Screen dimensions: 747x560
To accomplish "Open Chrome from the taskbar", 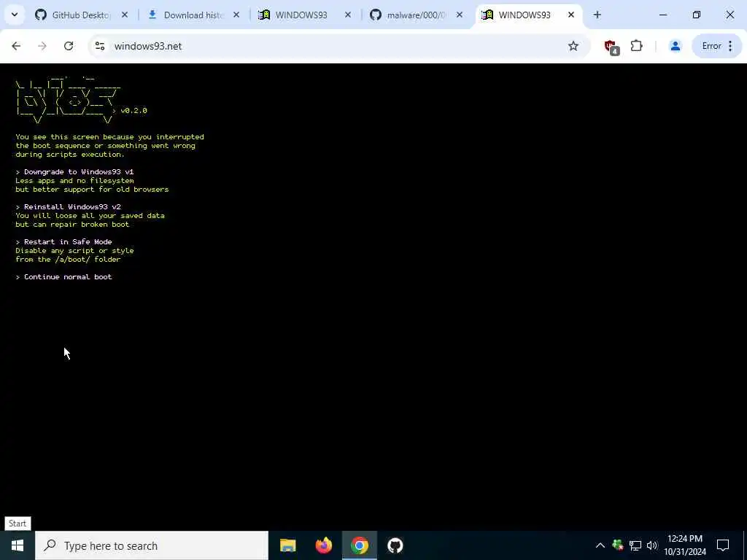I will (360, 545).
